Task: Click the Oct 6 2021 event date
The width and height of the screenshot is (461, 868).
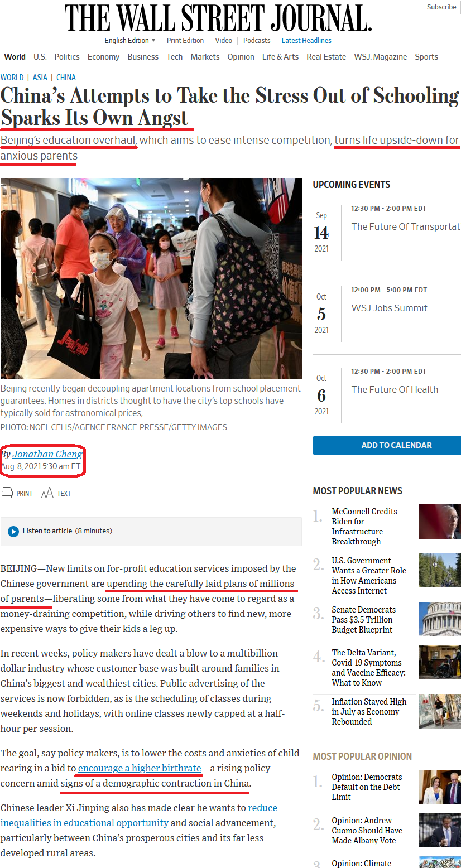Action: (321, 395)
